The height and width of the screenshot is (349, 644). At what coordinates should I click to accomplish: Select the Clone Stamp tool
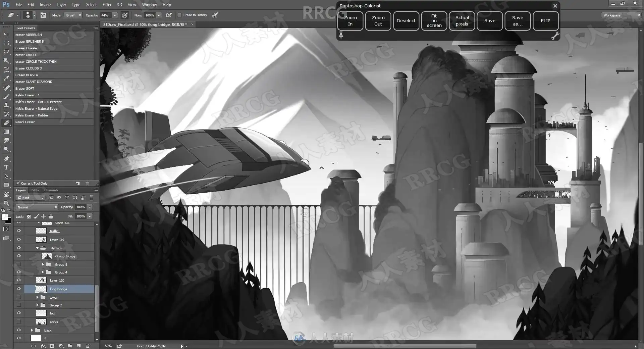point(6,105)
